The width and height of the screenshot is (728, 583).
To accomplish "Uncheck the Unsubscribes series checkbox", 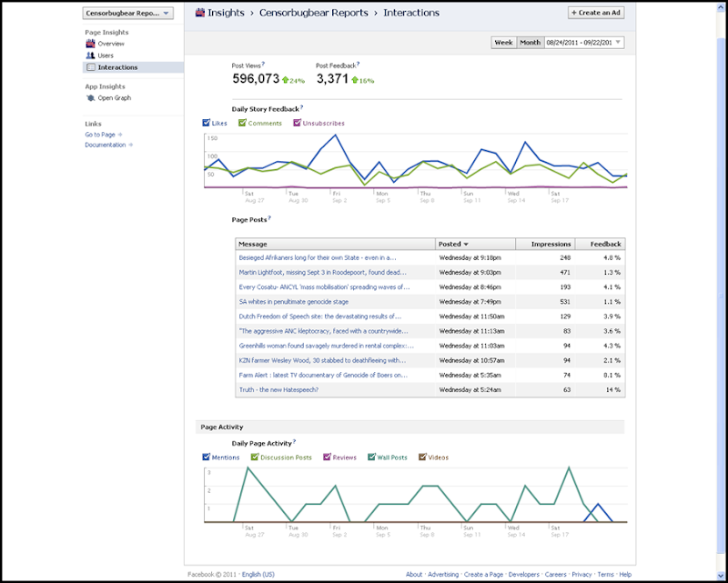I will pyautogui.click(x=297, y=123).
